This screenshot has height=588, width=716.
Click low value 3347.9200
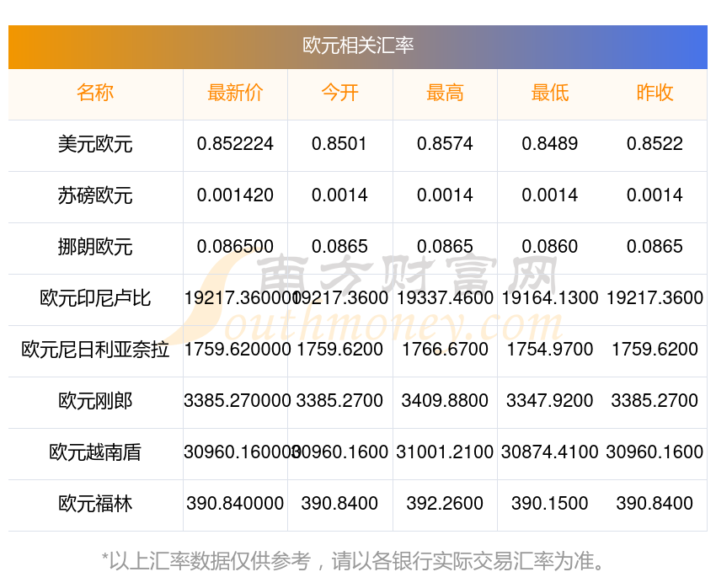(x=550, y=401)
